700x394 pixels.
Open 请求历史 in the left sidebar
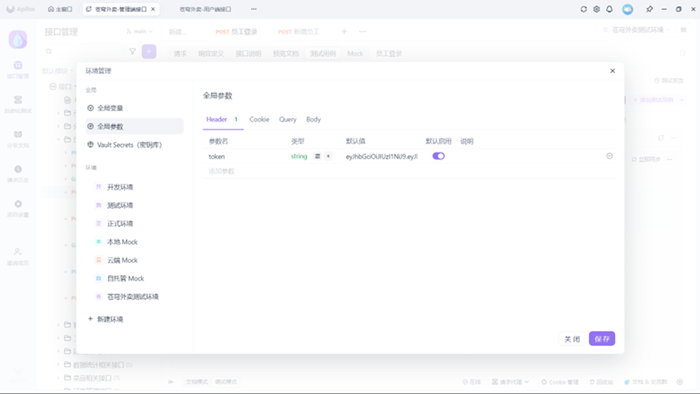pos(18,174)
